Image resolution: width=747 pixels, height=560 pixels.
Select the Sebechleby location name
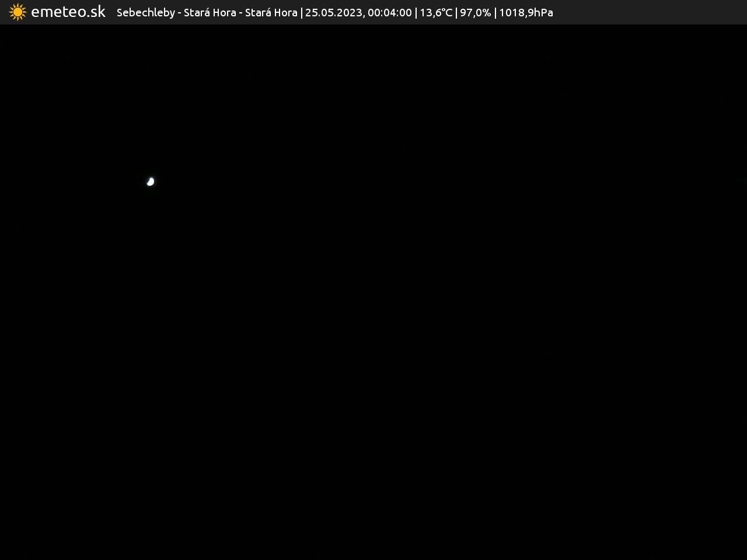click(145, 13)
